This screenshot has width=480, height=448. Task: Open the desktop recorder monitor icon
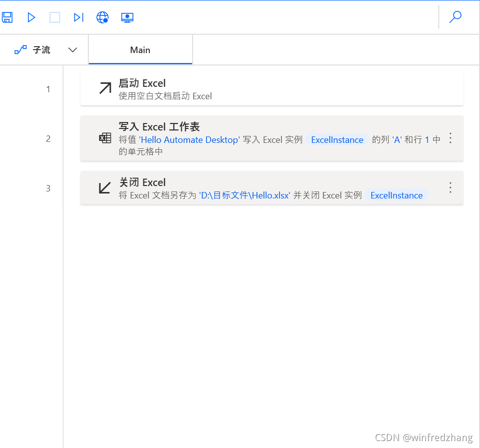pos(127,18)
